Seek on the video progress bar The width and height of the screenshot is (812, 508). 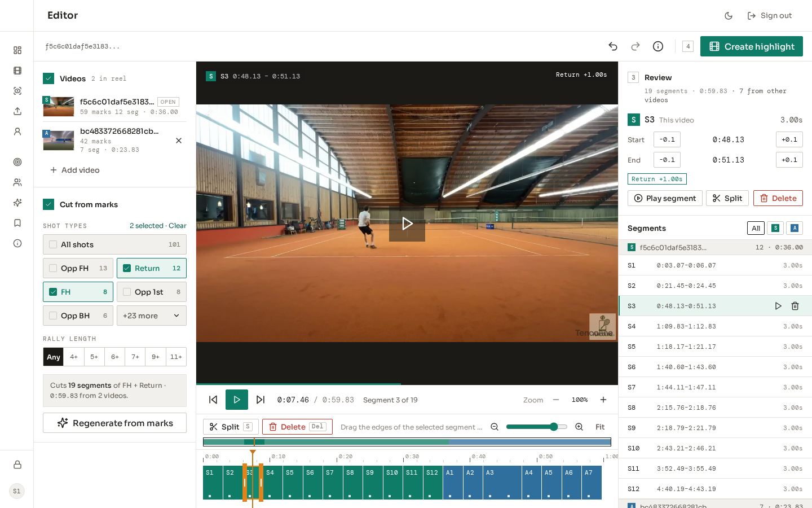[x=407, y=384]
